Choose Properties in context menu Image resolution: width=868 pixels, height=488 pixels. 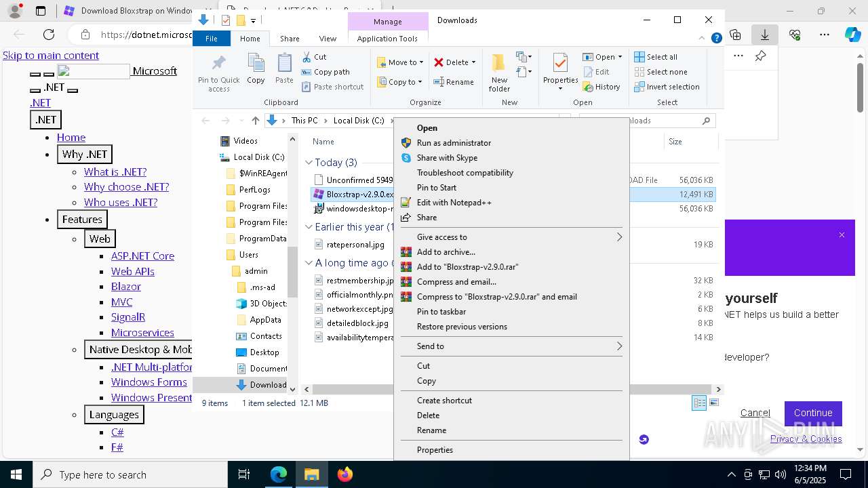[511, 450]
